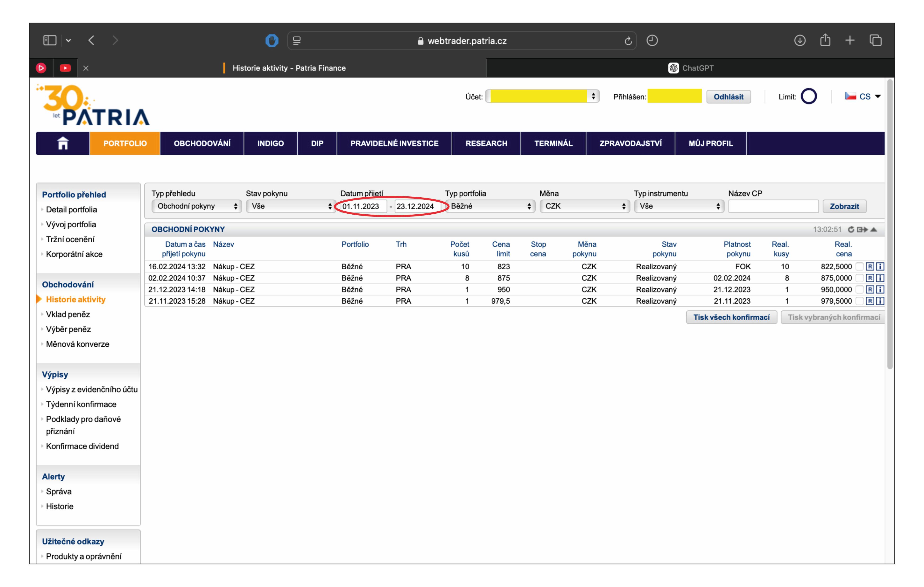The height and width of the screenshot is (587, 924).
Task: Click info icon for 02.02.2024 order
Action: pos(880,278)
